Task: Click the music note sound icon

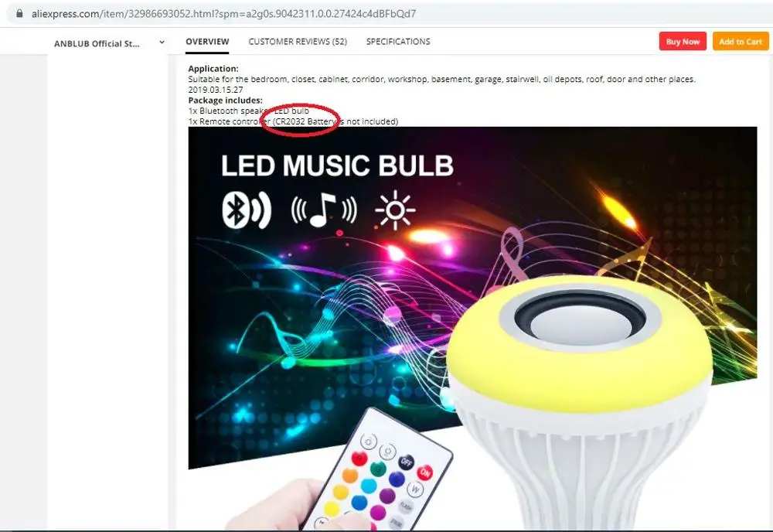Action: 324,210
